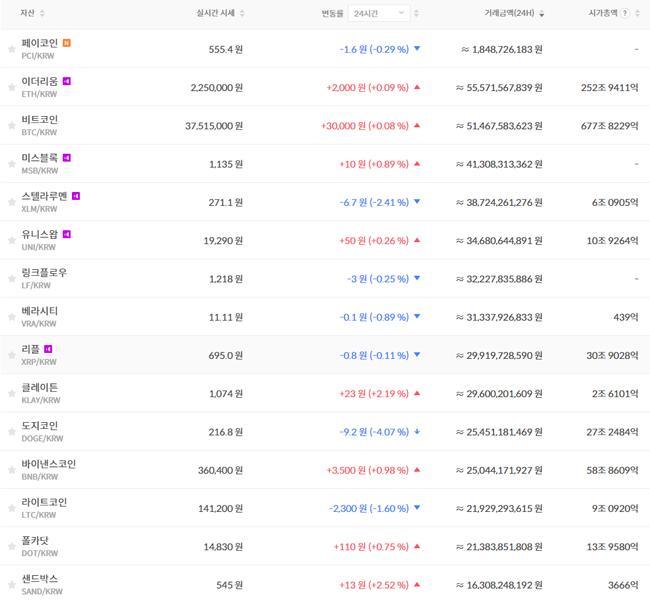Sort by 변동률 column header label
Screen dimensions: 650x601
(335, 13)
